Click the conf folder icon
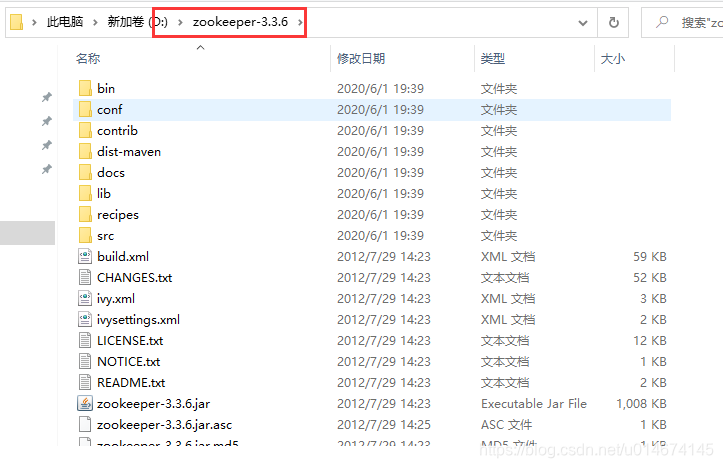This screenshot has height=468, width=723. pos(85,110)
